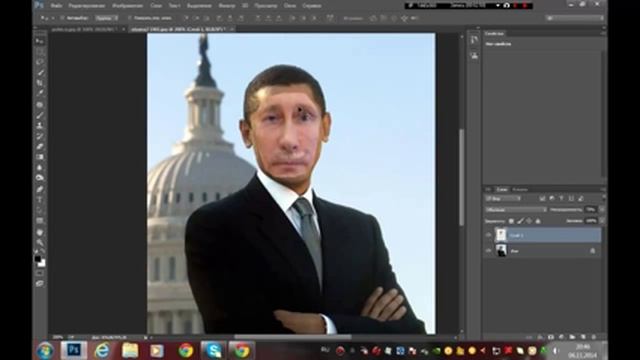Toggle Quick Mask mode in toolbox
The height and width of the screenshot is (360, 640).
pyautogui.click(x=40, y=273)
